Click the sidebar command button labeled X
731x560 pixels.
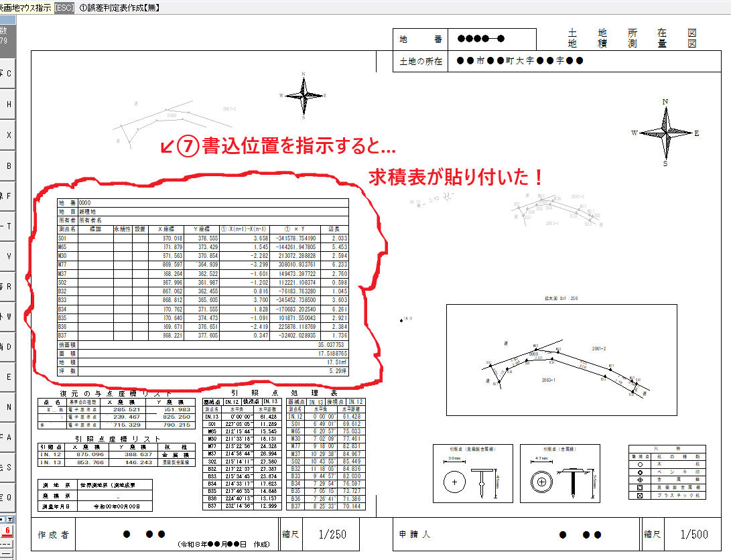pyautogui.click(x=7, y=135)
